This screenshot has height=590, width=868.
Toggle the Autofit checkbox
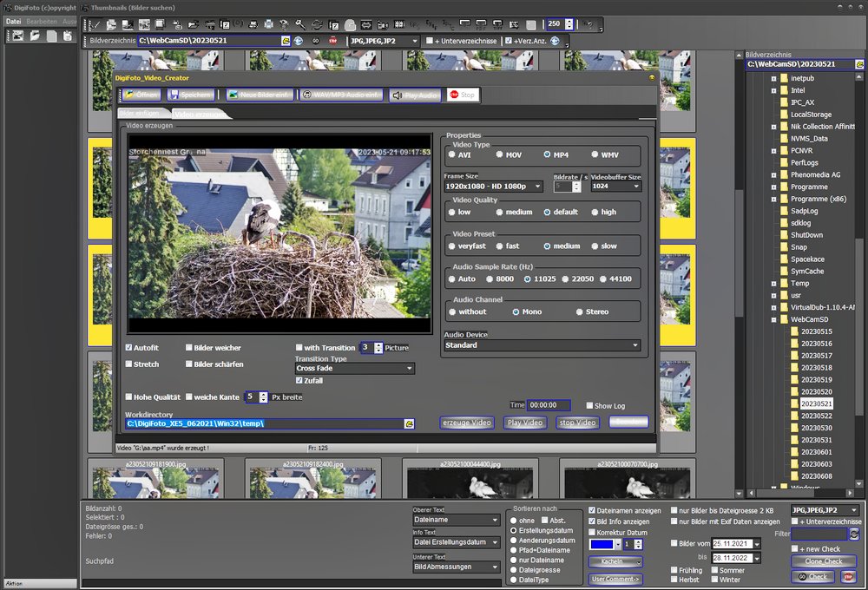click(129, 347)
